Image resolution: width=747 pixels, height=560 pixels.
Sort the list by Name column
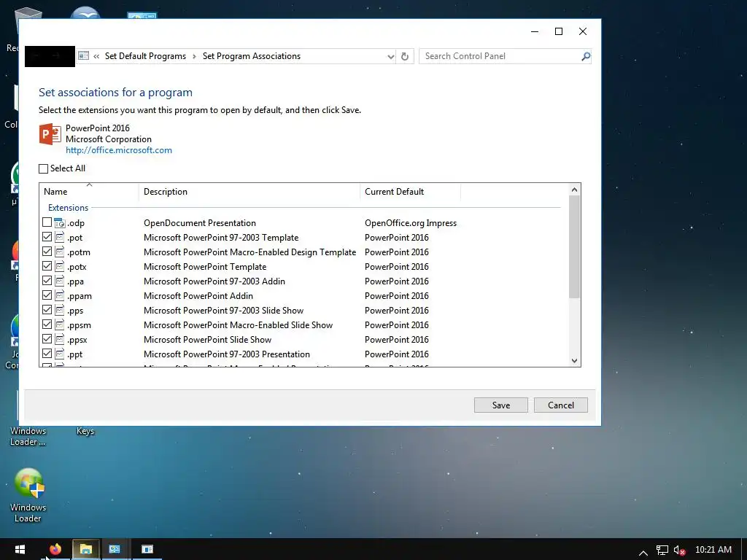click(x=89, y=192)
